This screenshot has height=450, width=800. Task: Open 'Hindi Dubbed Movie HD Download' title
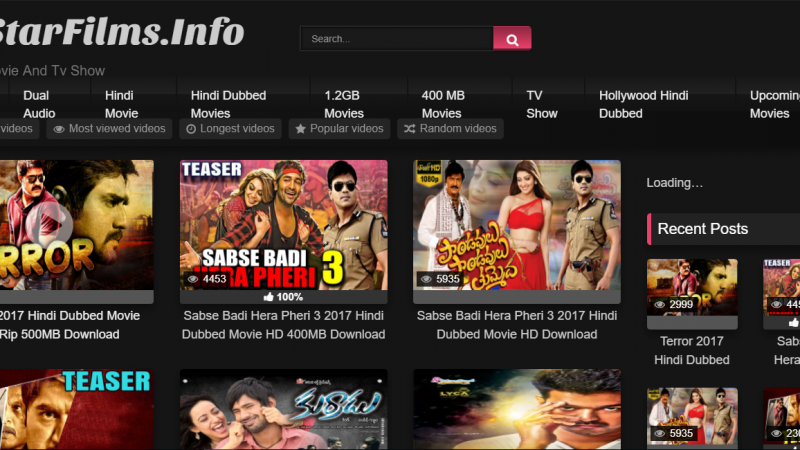517,325
